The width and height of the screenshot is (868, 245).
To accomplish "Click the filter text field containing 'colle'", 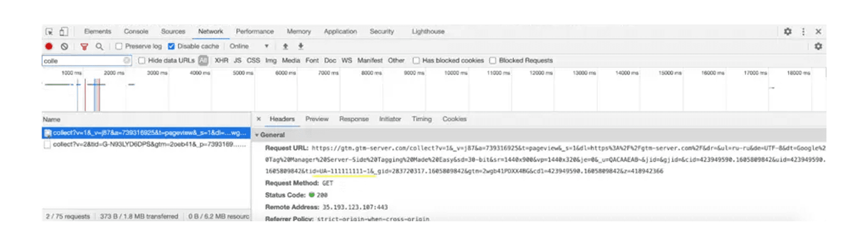I will 83,61.
